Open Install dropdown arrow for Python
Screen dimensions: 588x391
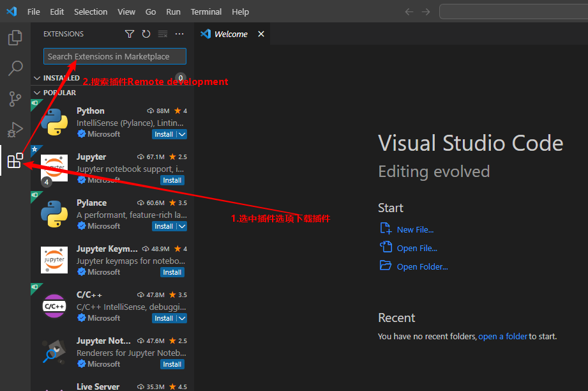182,134
